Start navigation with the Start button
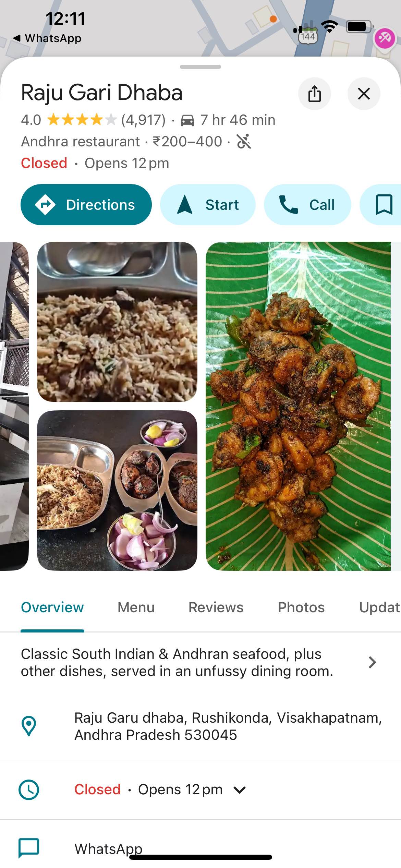This screenshot has height=868, width=401. pos(208,205)
